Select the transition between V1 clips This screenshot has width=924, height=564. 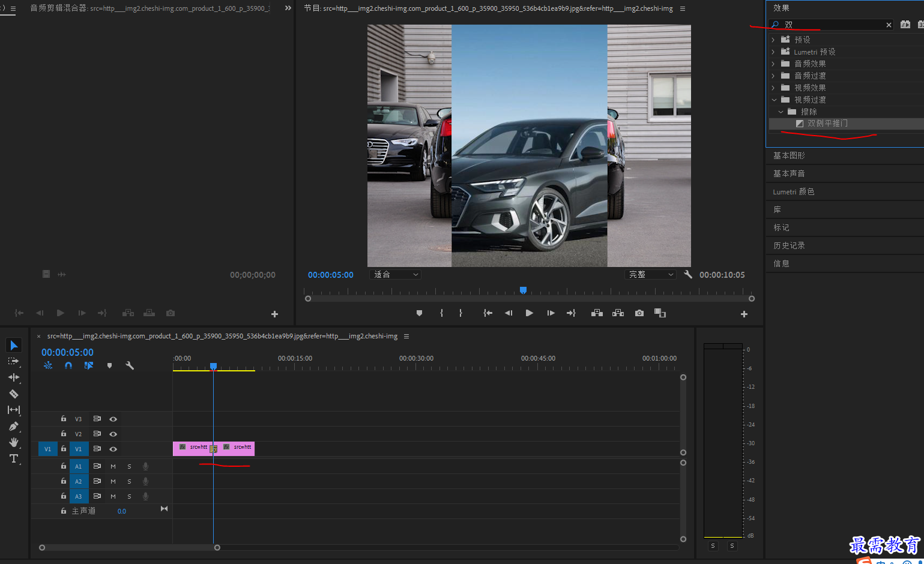click(213, 449)
